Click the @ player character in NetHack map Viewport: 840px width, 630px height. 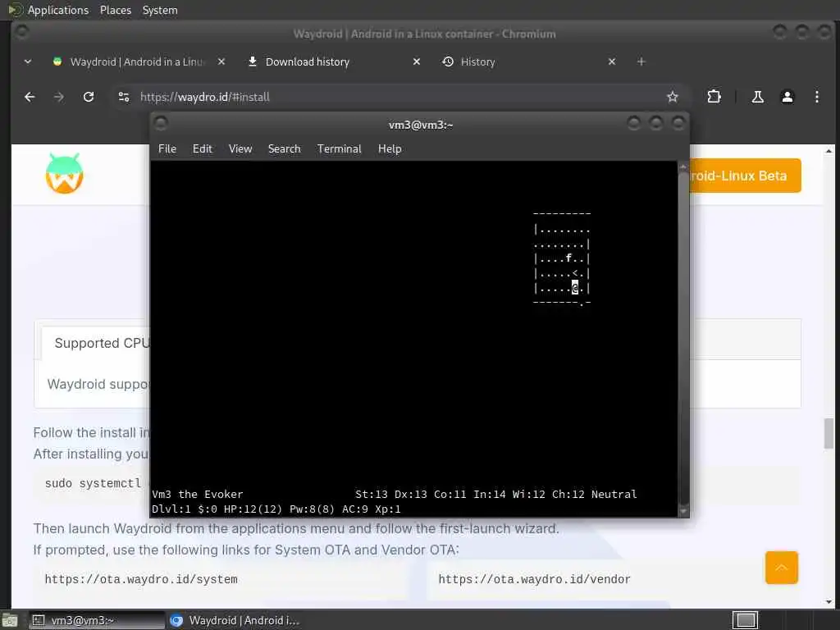(575, 288)
